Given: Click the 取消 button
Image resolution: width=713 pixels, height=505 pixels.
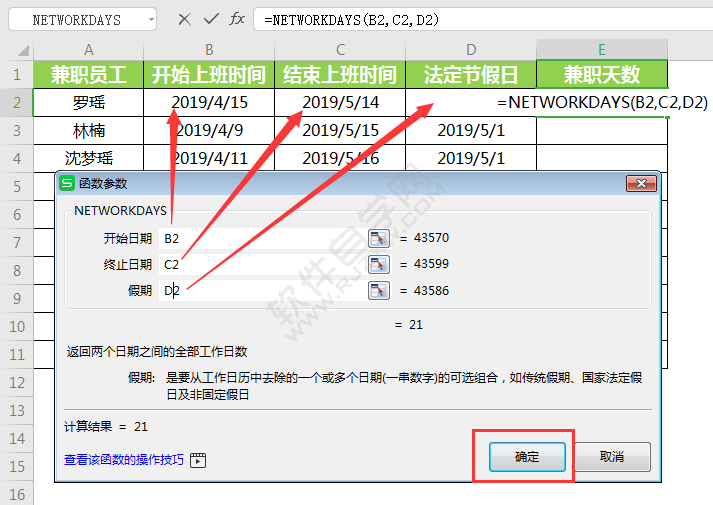Looking at the screenshot, I should coord(613,456).
